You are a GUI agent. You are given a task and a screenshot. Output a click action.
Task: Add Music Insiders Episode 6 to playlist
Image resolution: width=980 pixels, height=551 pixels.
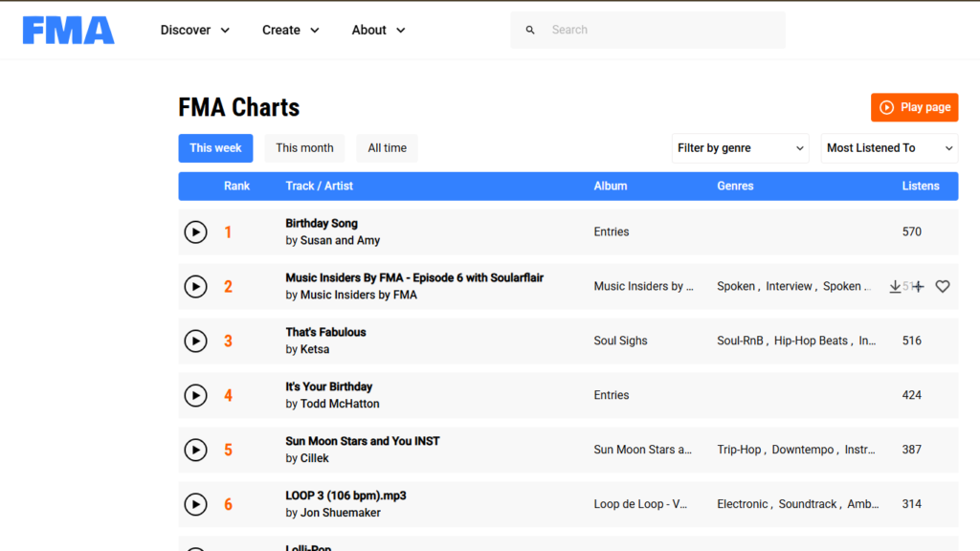918,286
